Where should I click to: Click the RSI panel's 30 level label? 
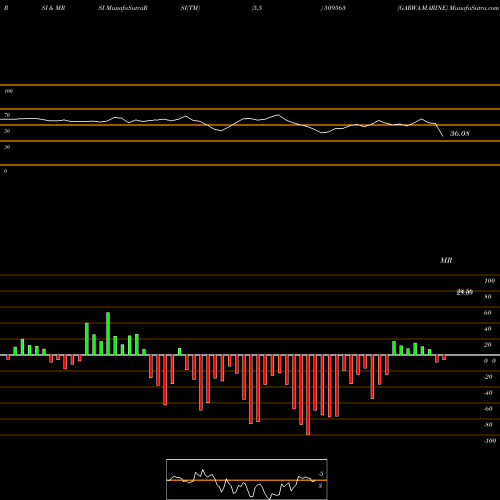tap(7, 147)
